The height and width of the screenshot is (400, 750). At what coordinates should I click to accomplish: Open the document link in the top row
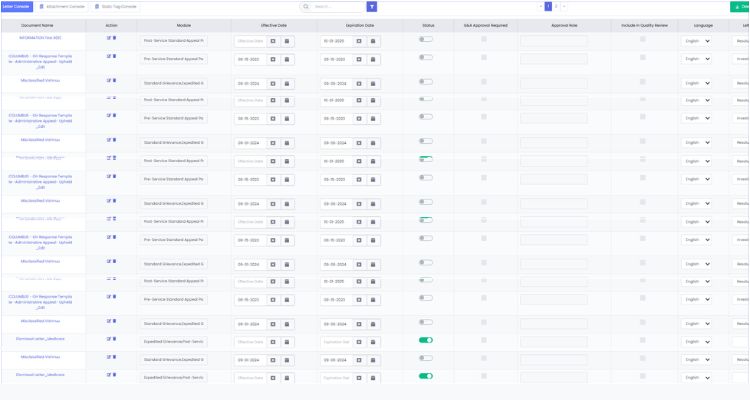tap(40, 38)
